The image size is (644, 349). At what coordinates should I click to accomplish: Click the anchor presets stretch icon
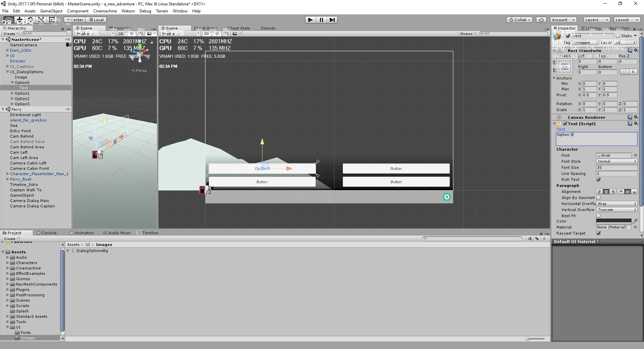coord(565,66)
